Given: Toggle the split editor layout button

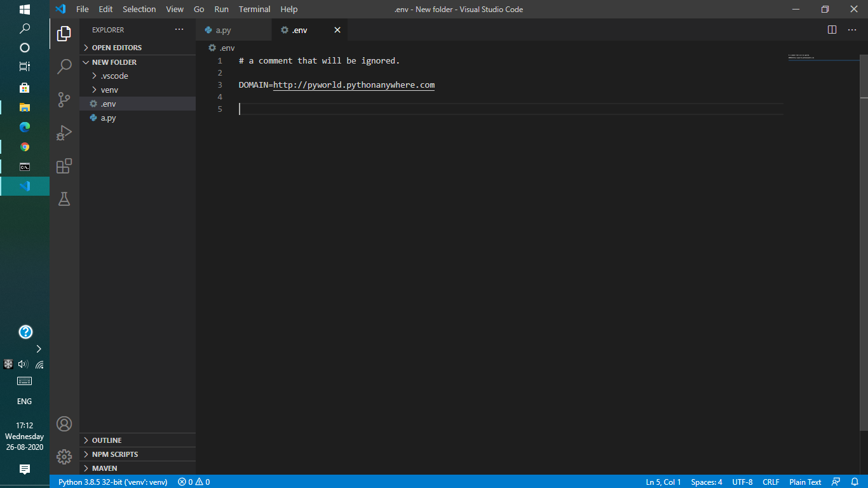Looking at the screenshot, I should 831,30.
